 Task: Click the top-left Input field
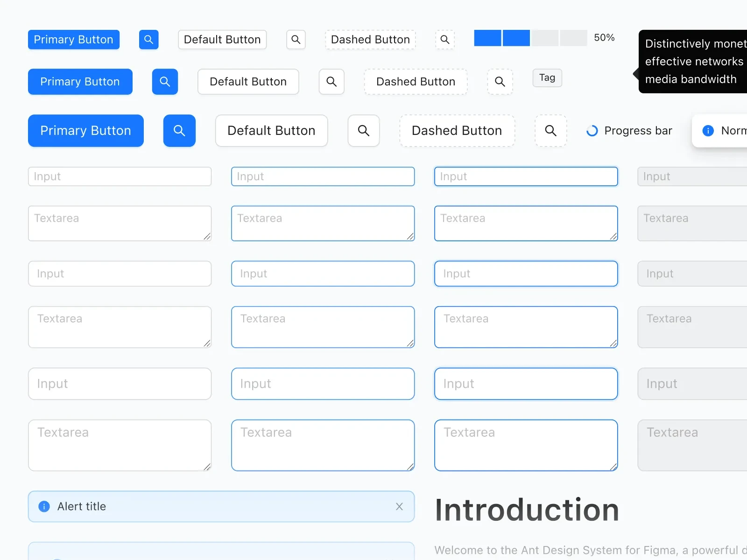tap(120, 176)
